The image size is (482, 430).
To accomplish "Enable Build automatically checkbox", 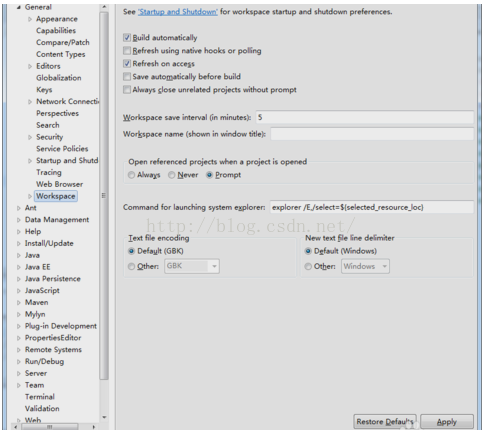I will (127, 37).
